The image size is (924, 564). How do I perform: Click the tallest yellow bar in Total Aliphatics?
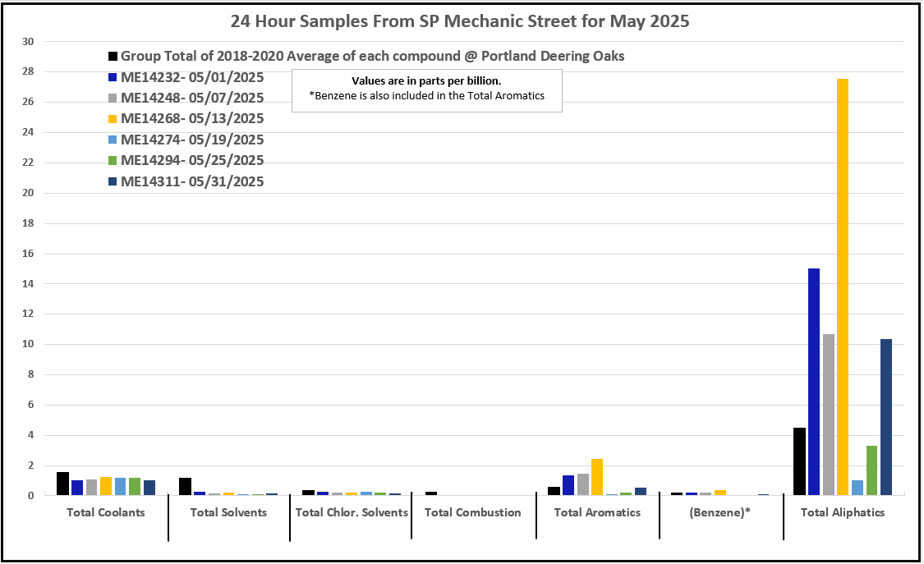[843, 287]
